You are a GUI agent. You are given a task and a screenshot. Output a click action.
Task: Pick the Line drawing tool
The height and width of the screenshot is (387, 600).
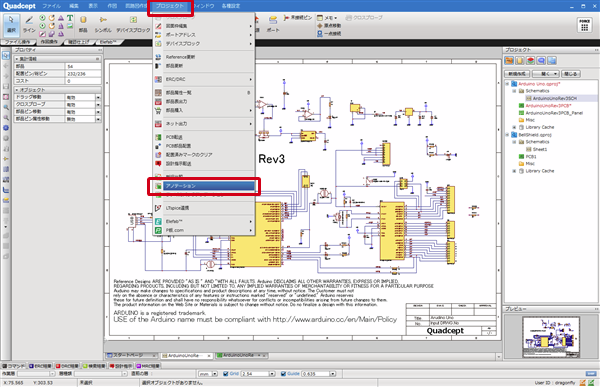29,24
